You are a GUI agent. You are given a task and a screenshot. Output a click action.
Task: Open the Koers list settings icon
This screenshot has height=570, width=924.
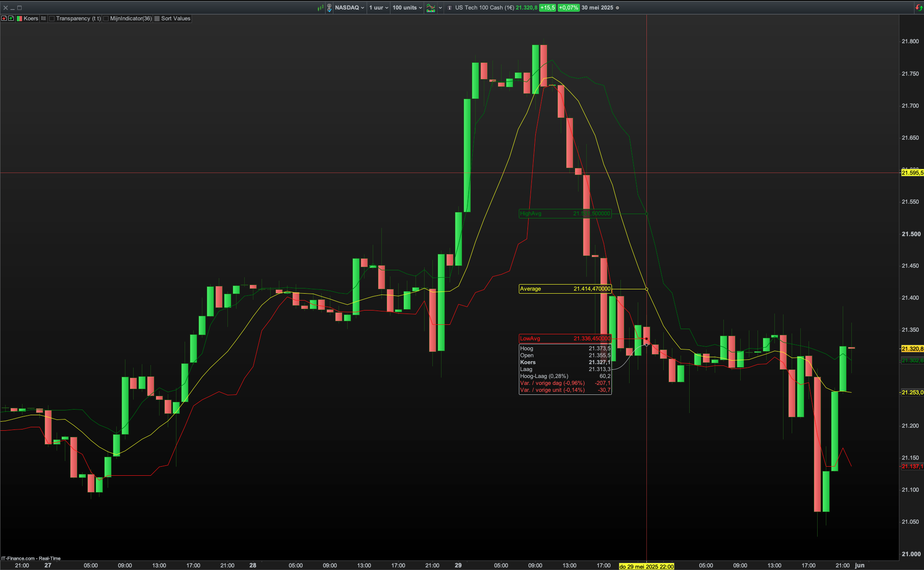44,19
